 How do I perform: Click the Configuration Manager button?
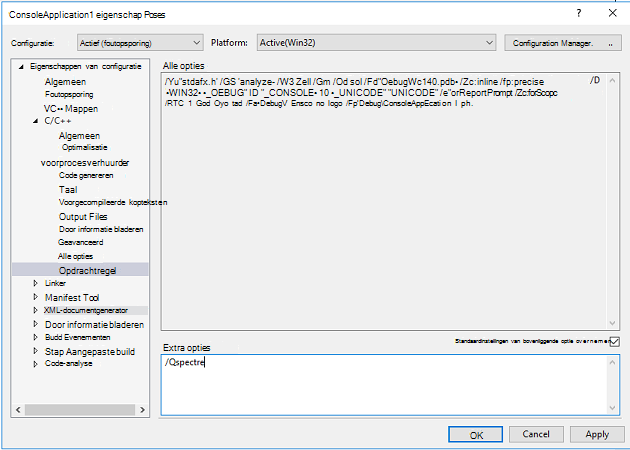[563, 43]
